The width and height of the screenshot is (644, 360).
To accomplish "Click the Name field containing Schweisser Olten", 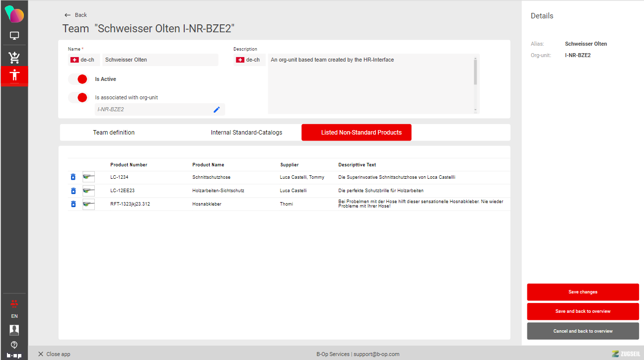I will tap(160, 60).
